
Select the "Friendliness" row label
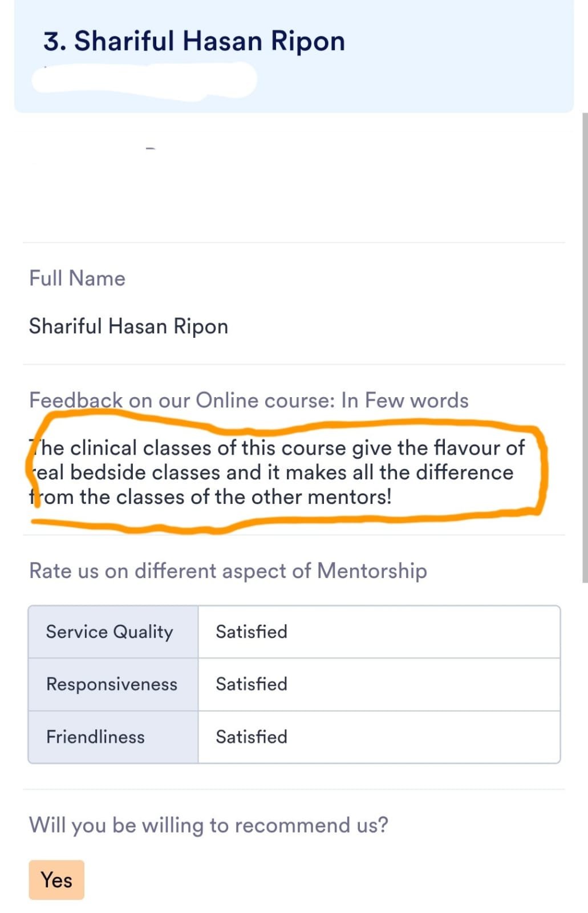(x=95, y=737)
